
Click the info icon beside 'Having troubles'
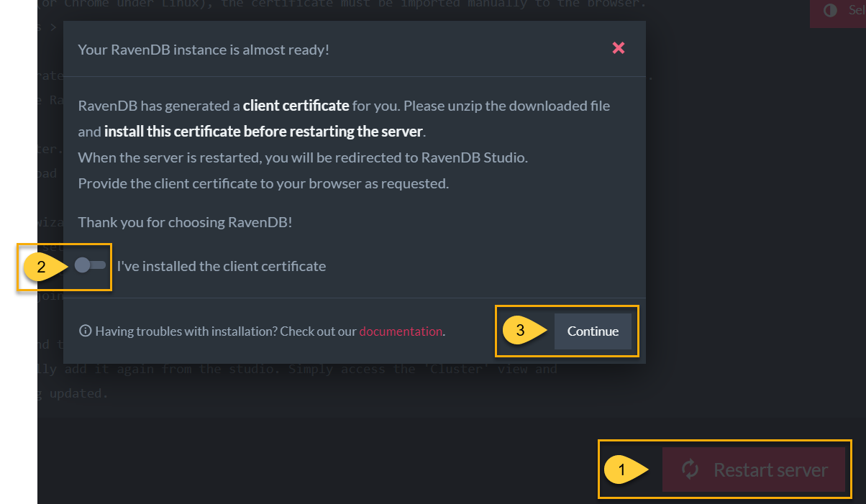(86, 331)
